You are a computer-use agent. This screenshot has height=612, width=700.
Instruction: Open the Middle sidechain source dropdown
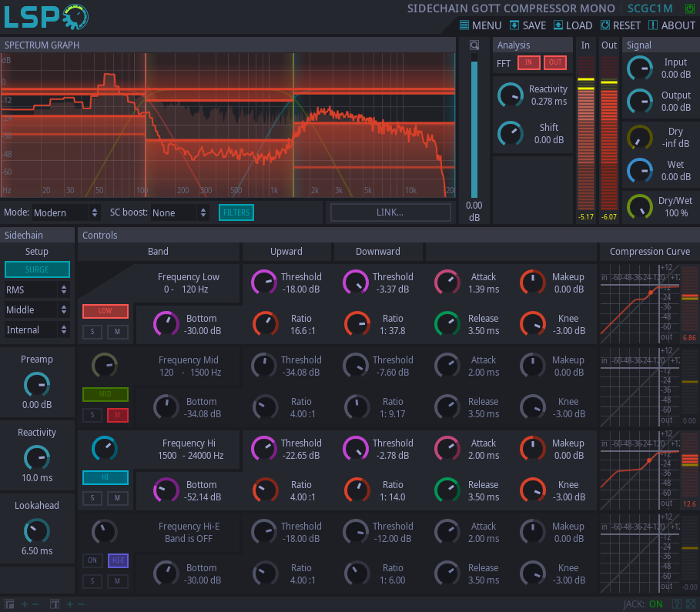point(37,309)
